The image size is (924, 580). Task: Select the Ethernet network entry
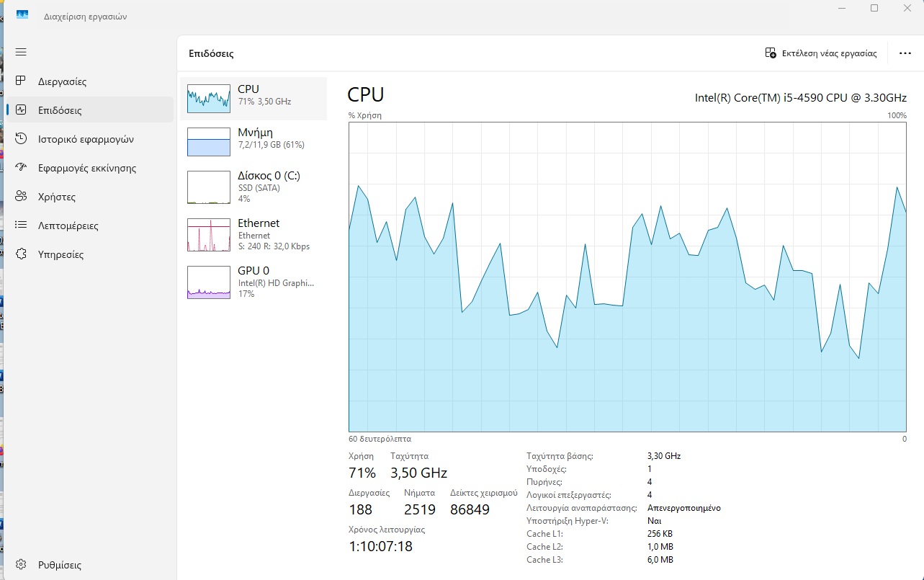[209, 235]
